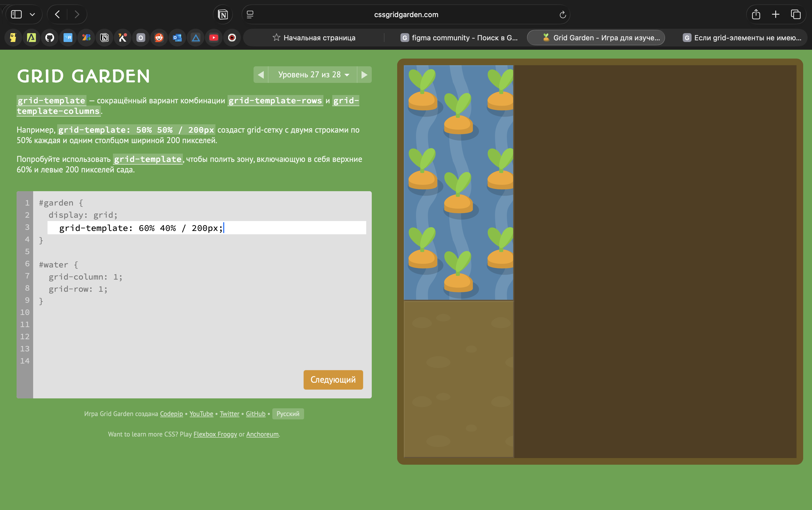This screenshot has width=812, height=510.
Task: Click the Notion extension icon in toolbar
Action: pyautogui.click(x=223, y=14)
